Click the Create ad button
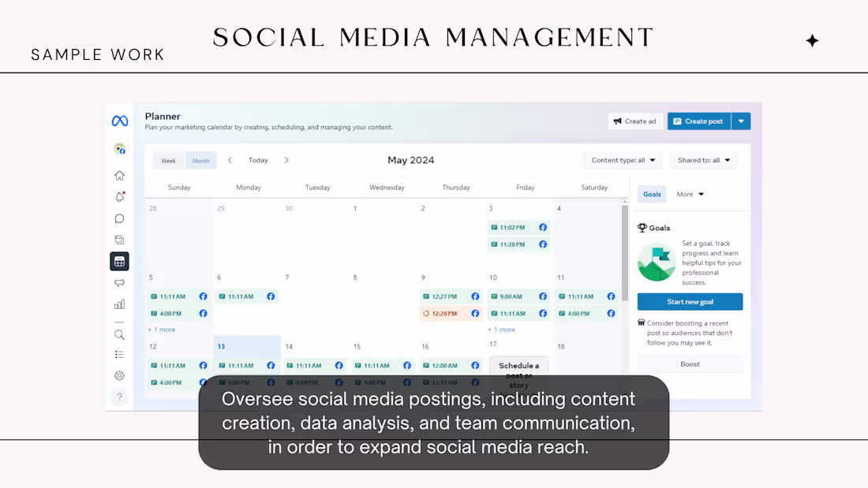The image size is (868, 488). pos(635,121)
